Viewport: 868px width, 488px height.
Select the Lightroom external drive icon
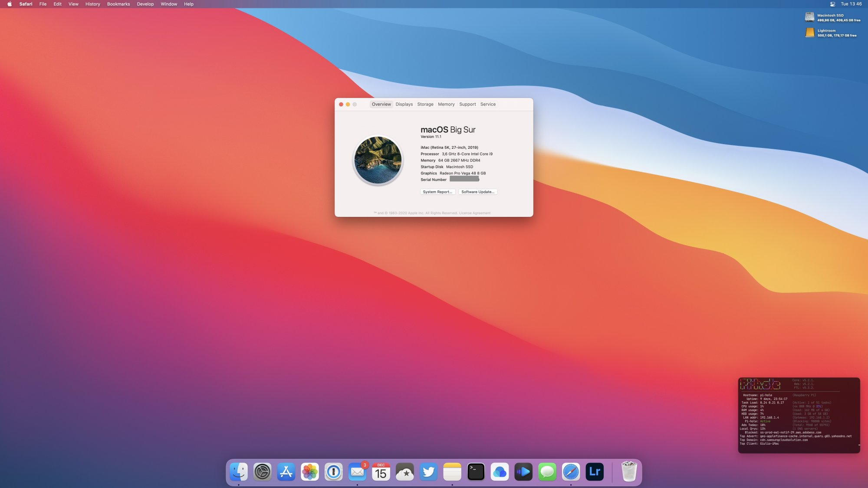click(810, 33)
